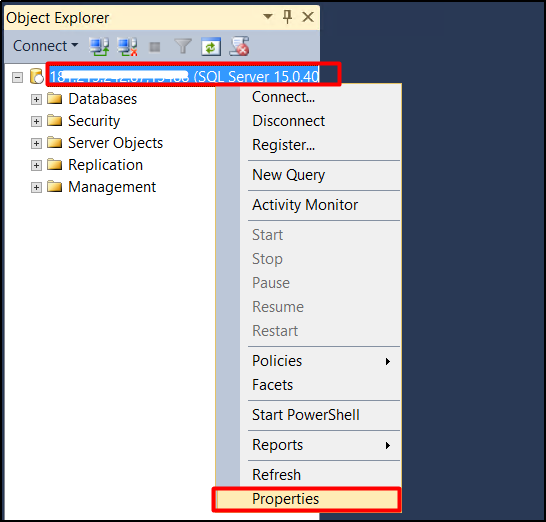Click the Connect Object Explorer icon

99,47
